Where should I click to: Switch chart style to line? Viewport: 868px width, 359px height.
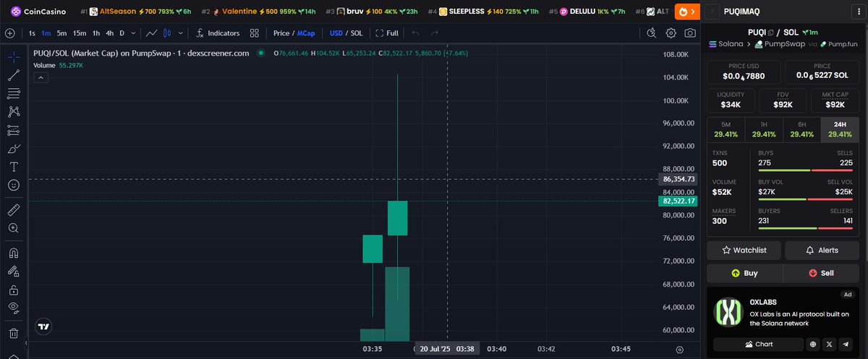(x=151, y=33)
